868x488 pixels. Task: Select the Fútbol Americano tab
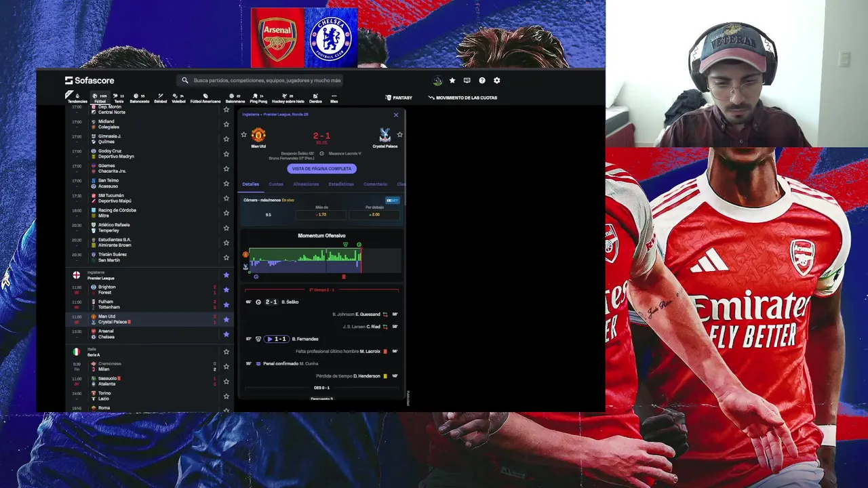point(205,98)
